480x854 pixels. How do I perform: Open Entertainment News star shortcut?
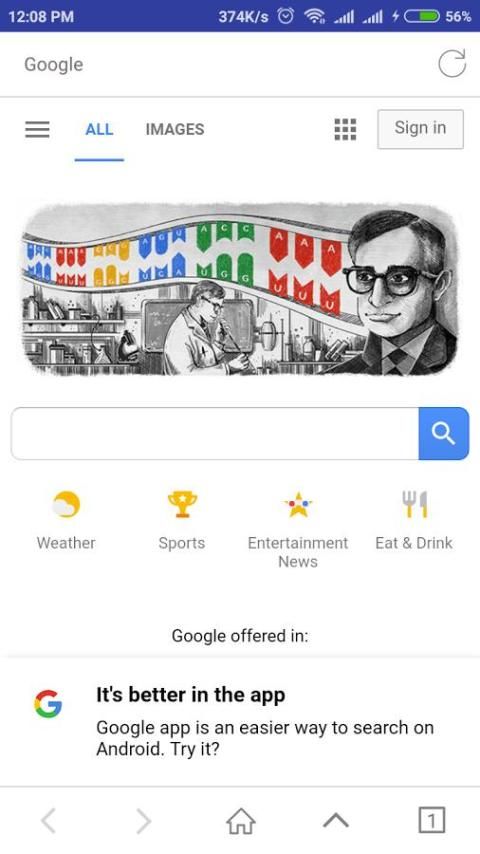tap(298, 504)
